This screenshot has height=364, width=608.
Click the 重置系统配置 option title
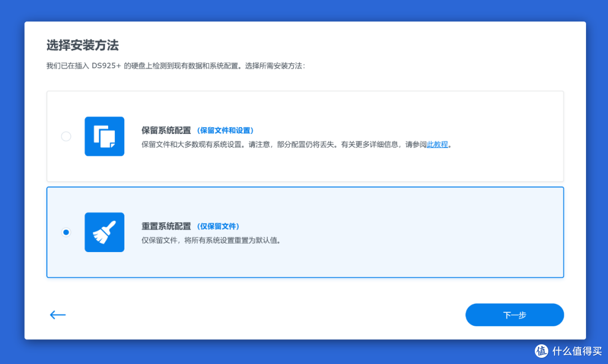click(166, 226)
